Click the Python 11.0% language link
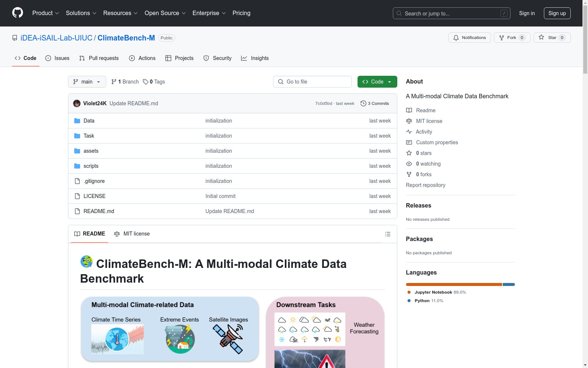 click(x=426, y=301)
